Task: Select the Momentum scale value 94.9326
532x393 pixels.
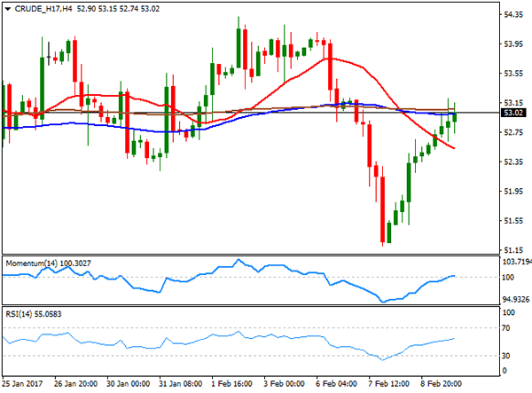Action: point(516,299)
